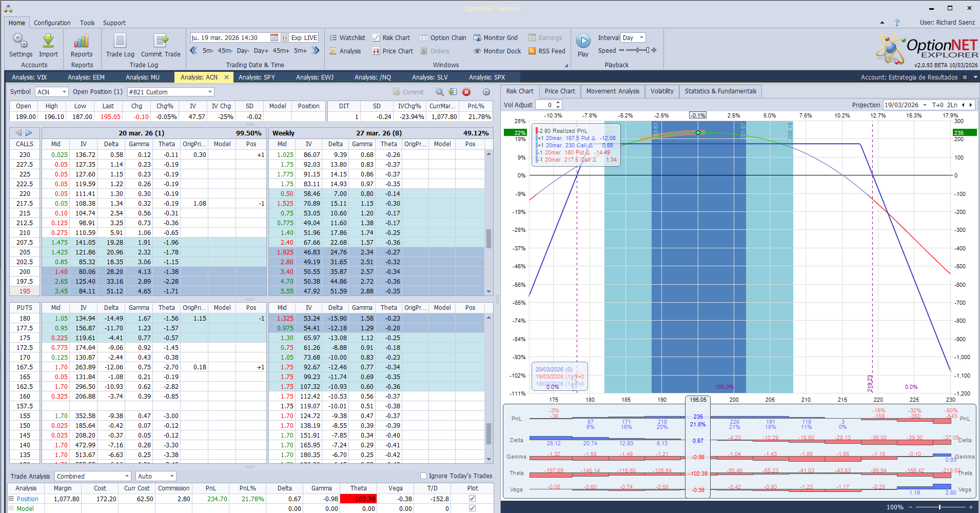980x513 pixels.
Task: Click the magnifier search icon in position toolbar
Action: point(440,92)
